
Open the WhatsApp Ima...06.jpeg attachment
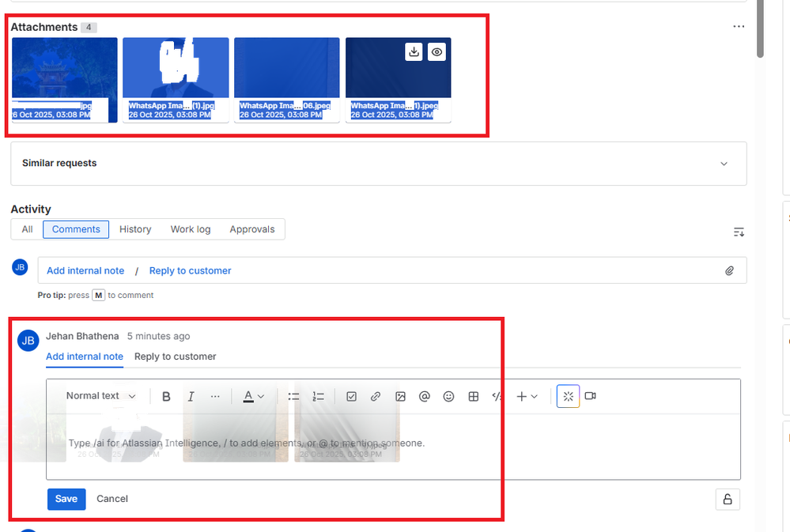click(287, 80)
